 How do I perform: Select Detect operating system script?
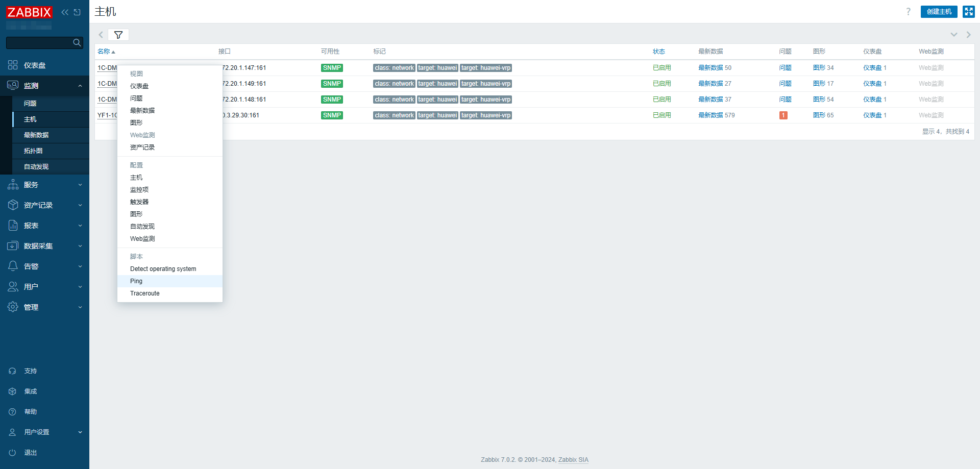163,269
